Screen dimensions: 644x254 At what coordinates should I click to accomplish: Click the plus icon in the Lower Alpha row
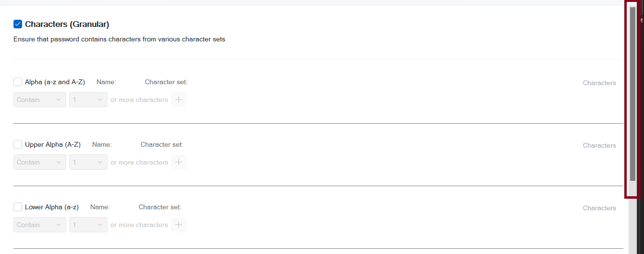pyautogui.click(x=179, y=225)
